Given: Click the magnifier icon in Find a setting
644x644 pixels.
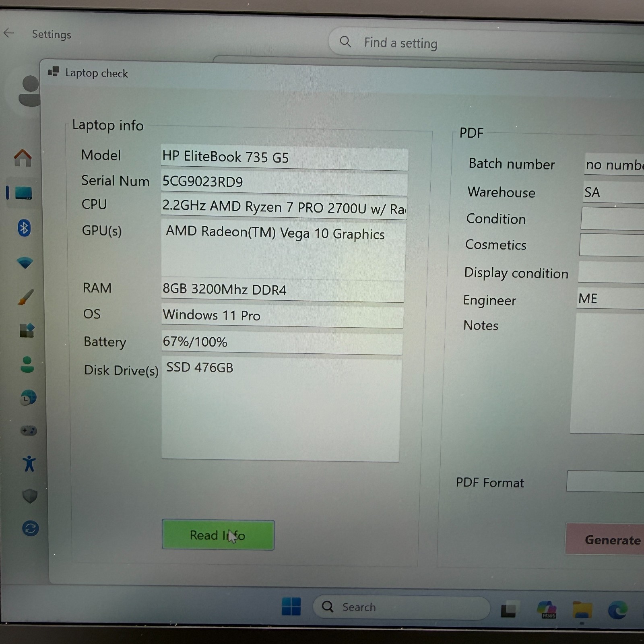Looking at the screenshot, I should pyautogui.click(x=345, y=41).
